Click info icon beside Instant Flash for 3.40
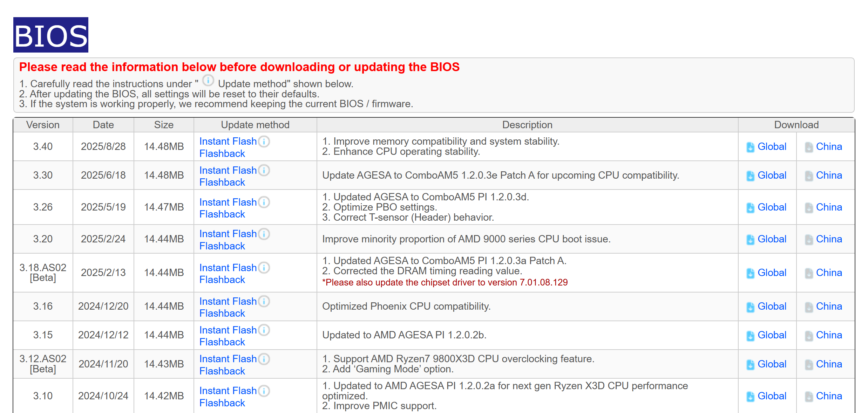Image resolution: width=868 pixels, height=413 pixels. [x=264, y=142]
